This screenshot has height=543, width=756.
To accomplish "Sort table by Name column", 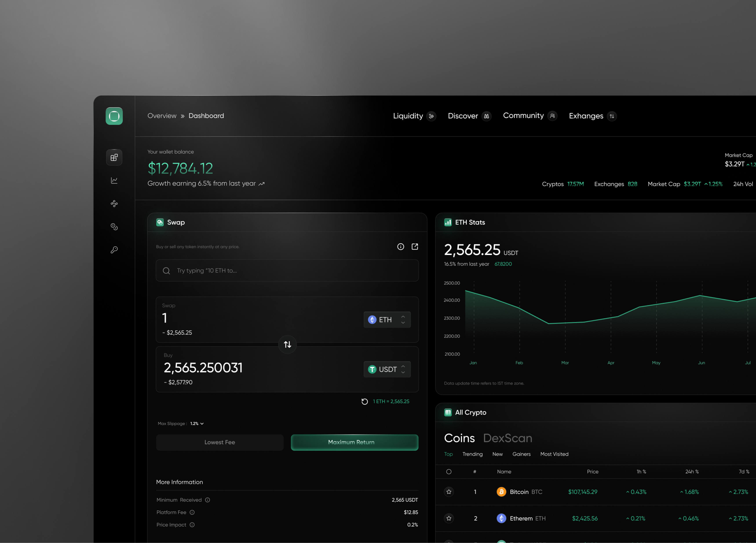I will pyautogui.click(x=504, y=472).
